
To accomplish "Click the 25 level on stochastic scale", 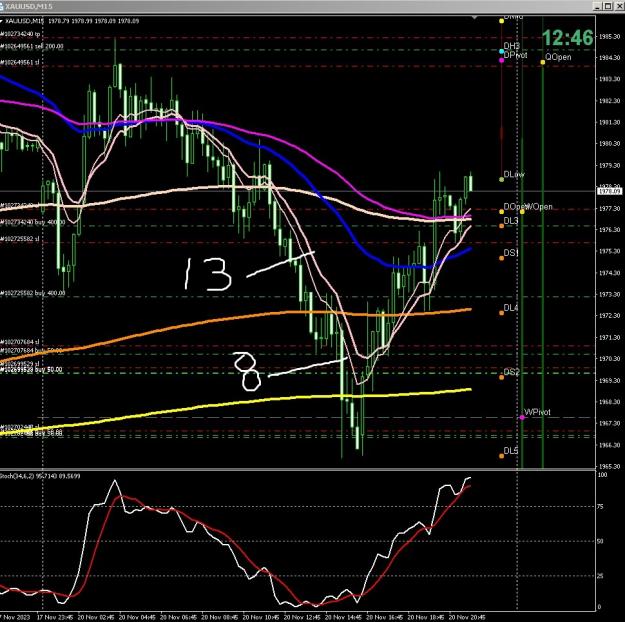I will point(601,576).
